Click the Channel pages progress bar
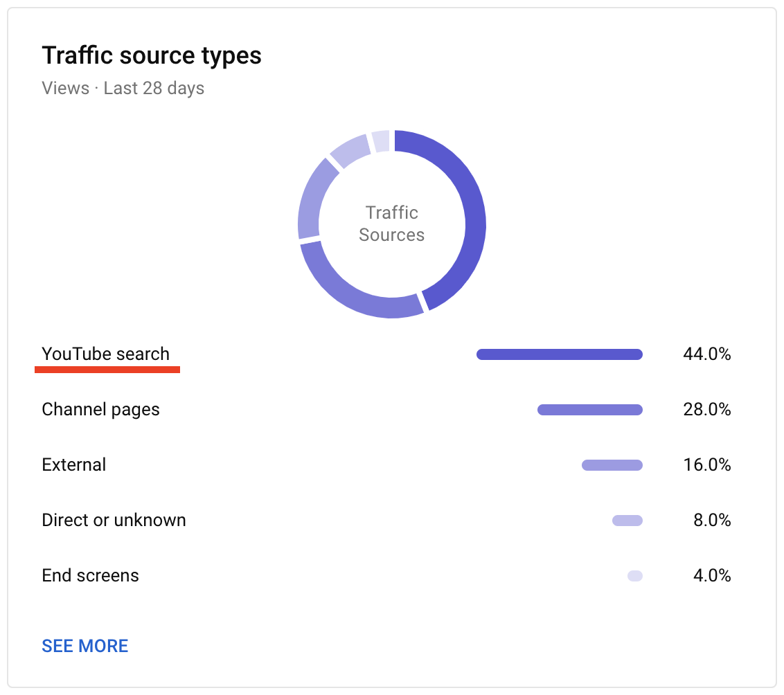The width and height of the screenshot is (784, 695). tap(590, 410)
